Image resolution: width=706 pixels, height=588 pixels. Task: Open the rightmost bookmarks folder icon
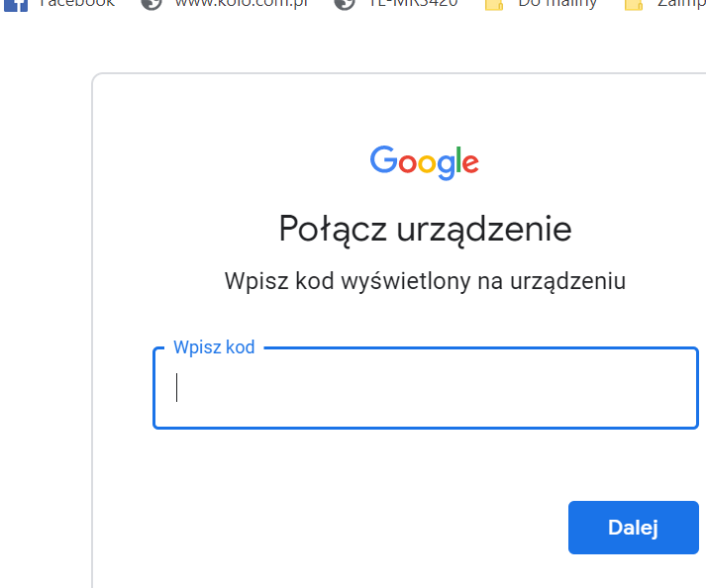coord(634,5)
